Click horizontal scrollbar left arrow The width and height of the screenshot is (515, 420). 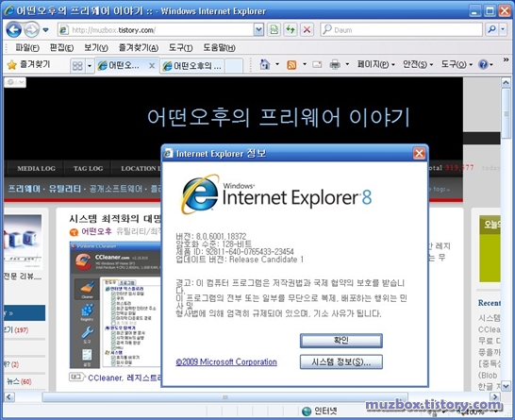click(x=9, y=397)
